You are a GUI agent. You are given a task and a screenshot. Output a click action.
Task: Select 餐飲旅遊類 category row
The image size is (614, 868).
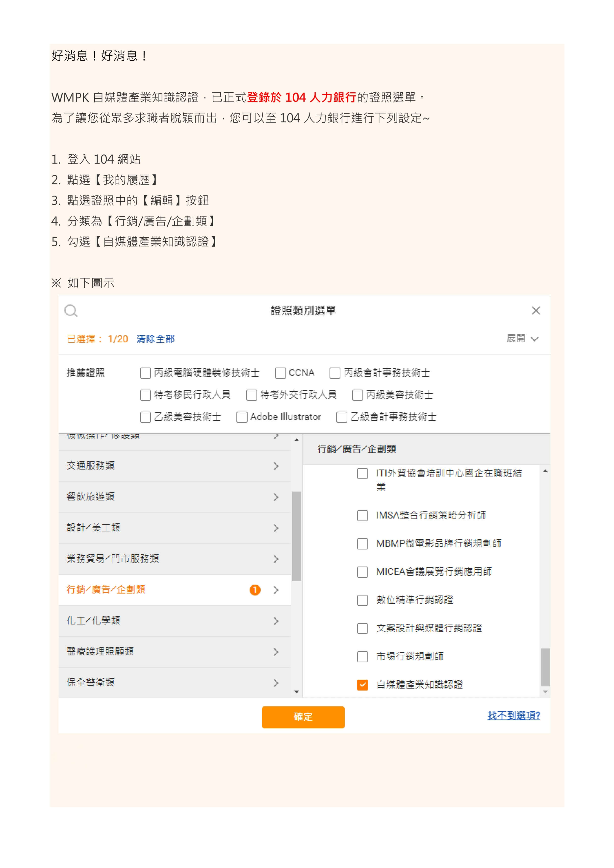pyautogui.click(x=175, y=497)
